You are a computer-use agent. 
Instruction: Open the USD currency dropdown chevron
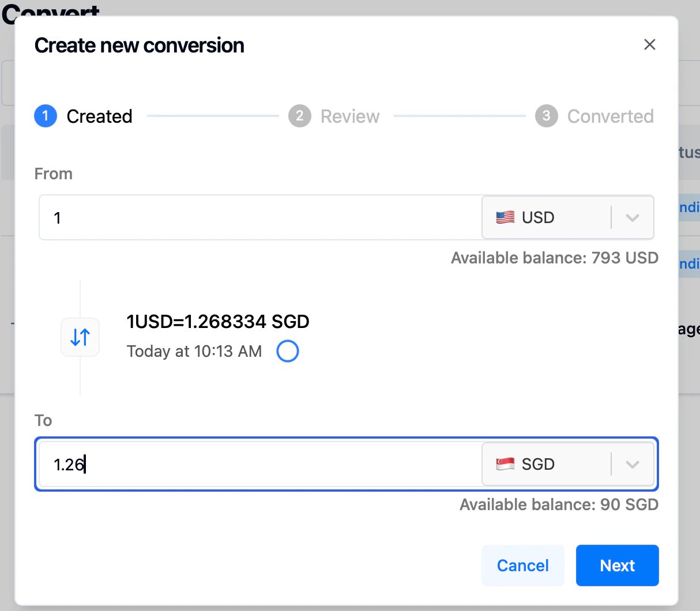[632, 217]
